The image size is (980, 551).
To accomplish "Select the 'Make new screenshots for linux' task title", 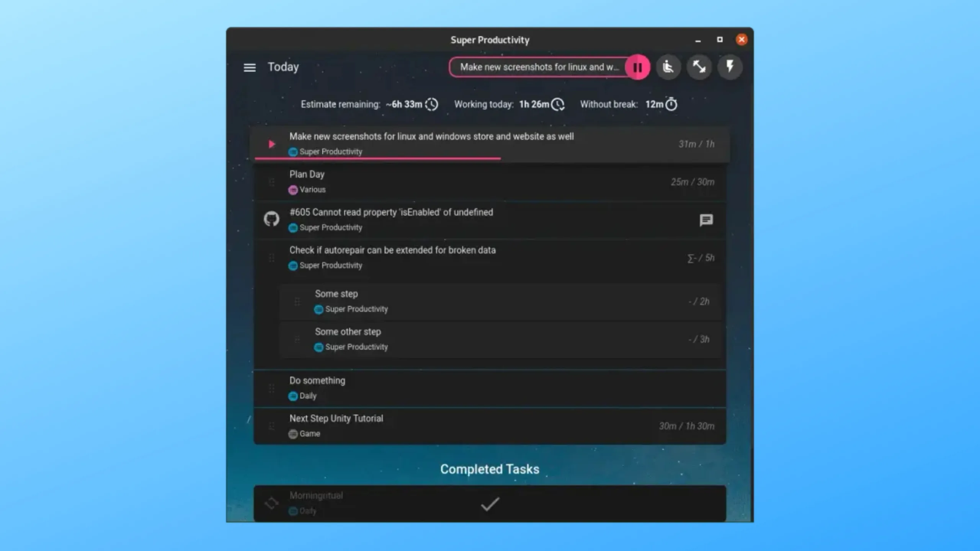I will [431, 137].
